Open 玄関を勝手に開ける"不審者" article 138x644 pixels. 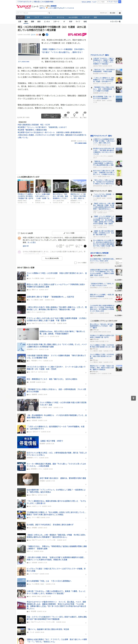(x=50, y=297)
